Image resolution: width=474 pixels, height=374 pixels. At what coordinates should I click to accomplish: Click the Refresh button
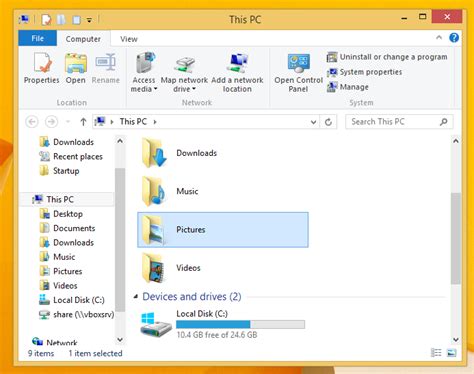pos(328,122)
